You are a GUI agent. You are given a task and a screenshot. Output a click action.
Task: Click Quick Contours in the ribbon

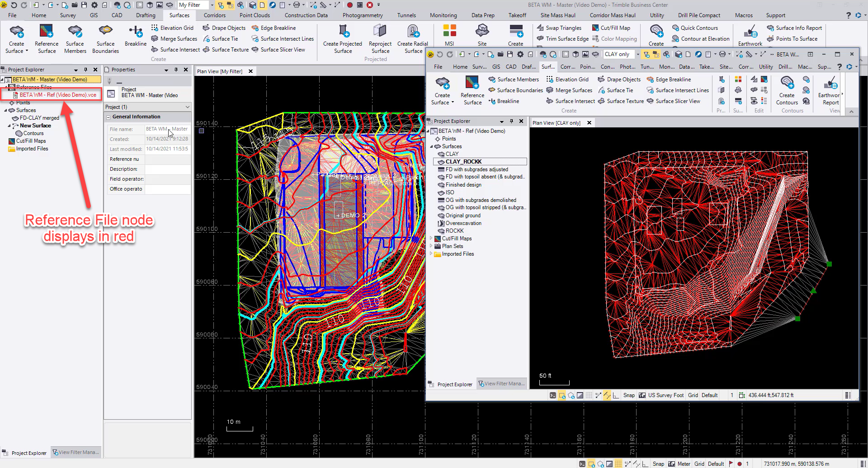tap(699, 28)
